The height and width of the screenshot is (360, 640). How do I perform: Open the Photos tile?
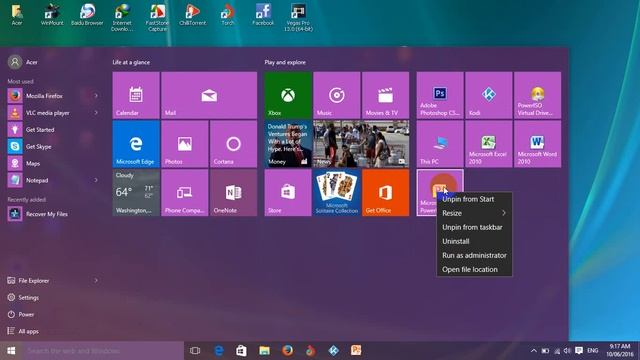pyautogui.click(x=184, y=144)
